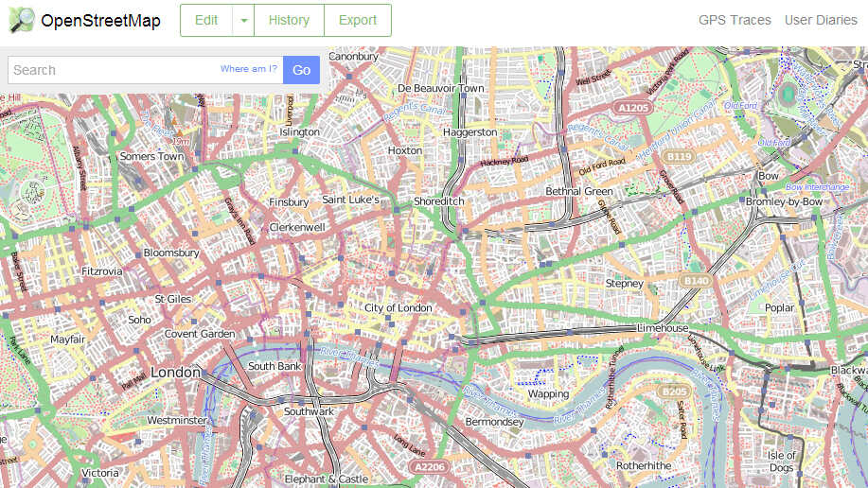Viewport: 868px width, 488px height.
Task: Click the 'Bethnal Green' map label
Action: click(x=579, y=191)
